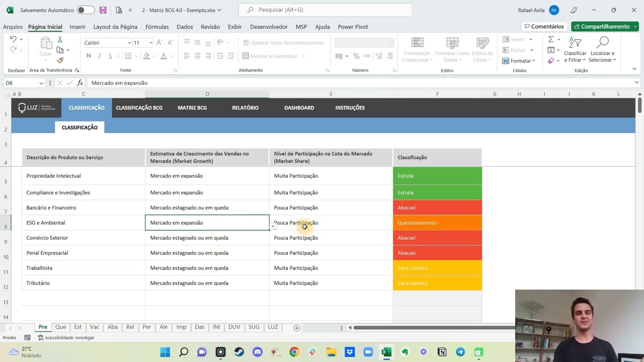Select the Que sheet tab
The image size is (644, 362).
tap(60, 327)
